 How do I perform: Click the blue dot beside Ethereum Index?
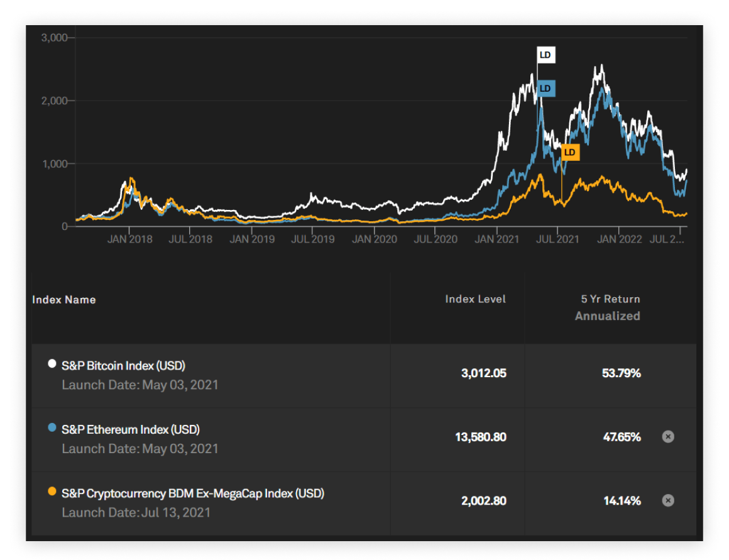pyautogui.click(x=52, y=428)
